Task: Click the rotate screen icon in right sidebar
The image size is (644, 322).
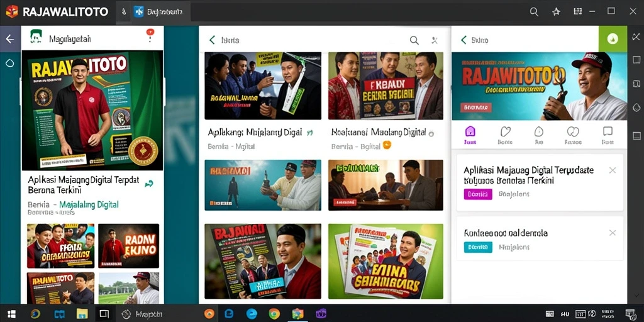Action: pos(636,84)
